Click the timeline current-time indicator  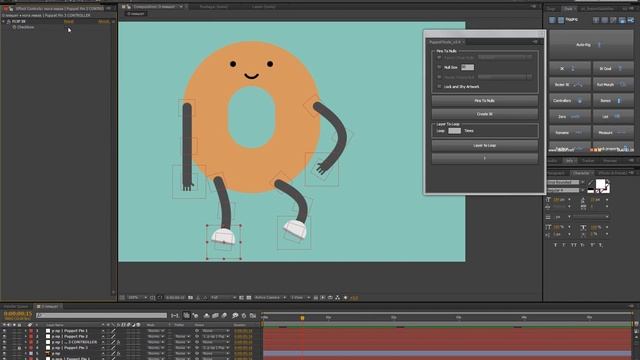coord(302,318)
